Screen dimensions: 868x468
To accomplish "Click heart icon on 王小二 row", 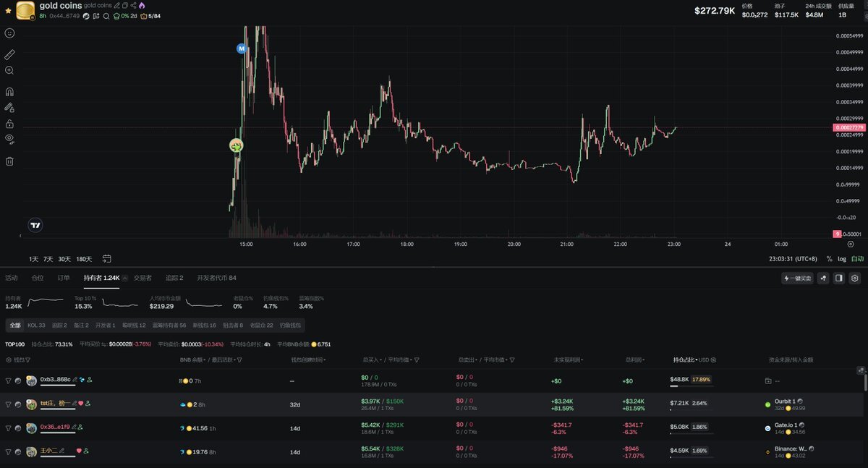I will click(79, 451).
